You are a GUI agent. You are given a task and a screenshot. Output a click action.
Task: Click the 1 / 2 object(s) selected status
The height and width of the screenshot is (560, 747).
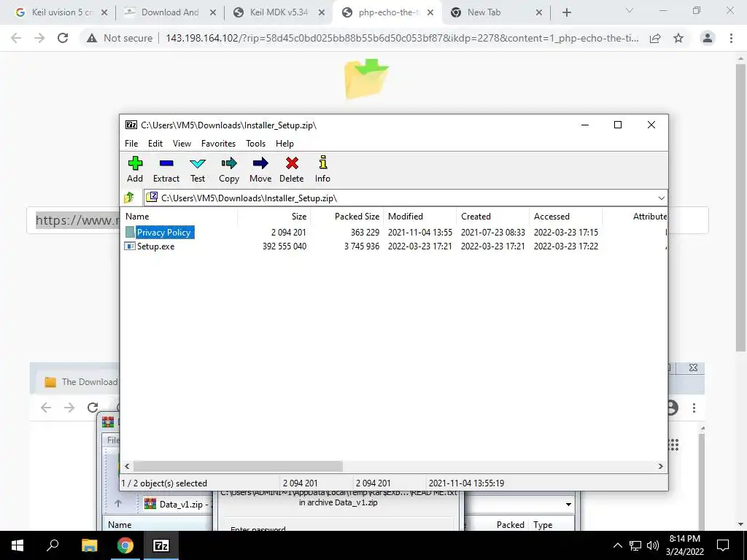[164, 483]
